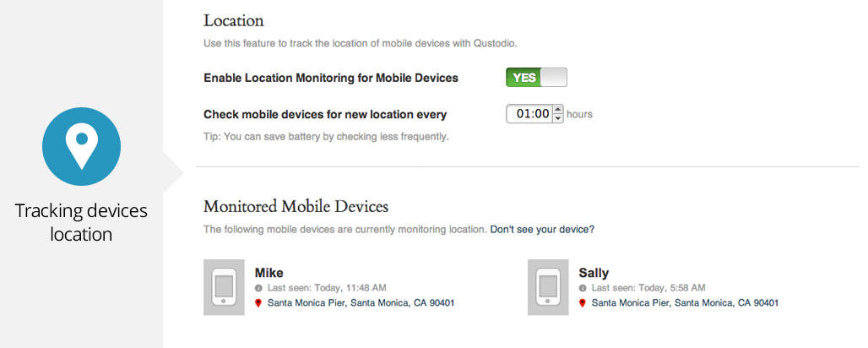Open the "Don't see your device?" link
Viewport: 868px width, 348px height.
click(542, 229)
